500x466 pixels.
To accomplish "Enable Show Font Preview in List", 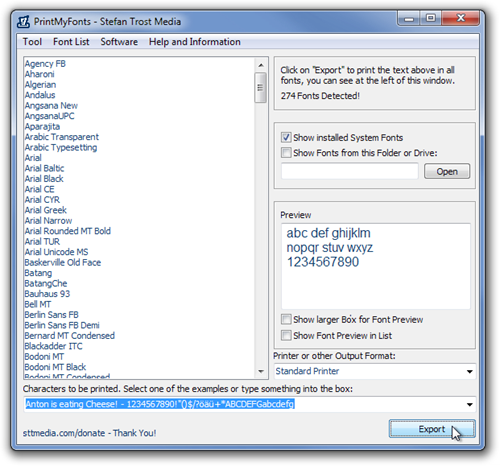I will (x=286, y=335).
